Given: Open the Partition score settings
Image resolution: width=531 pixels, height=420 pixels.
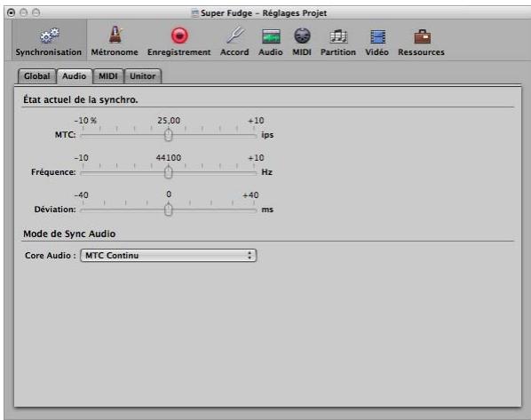Looking at the screenshot, I should click(338, 41).
